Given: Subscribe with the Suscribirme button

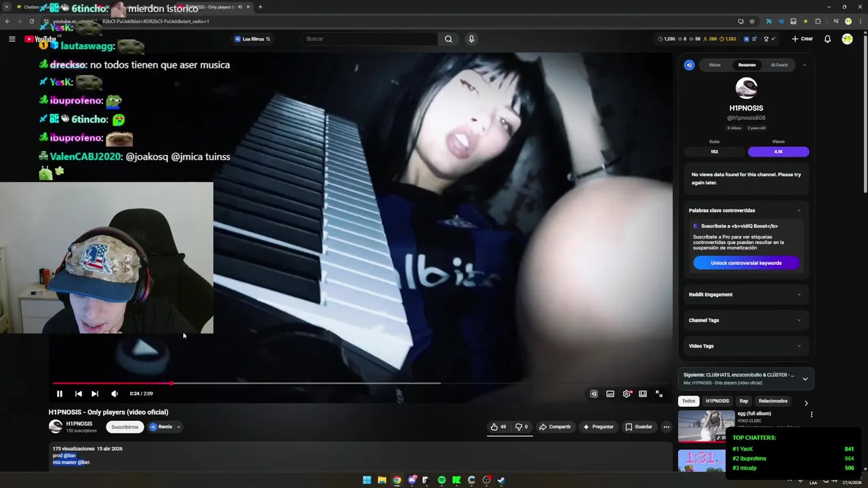Looking at the screenshot, I should click(x=125, y=427).
